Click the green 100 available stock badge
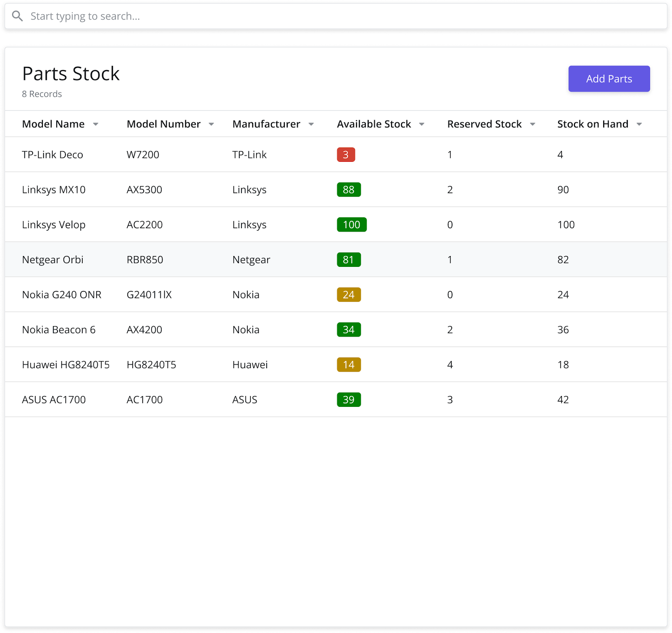 (x=352, y=224)
